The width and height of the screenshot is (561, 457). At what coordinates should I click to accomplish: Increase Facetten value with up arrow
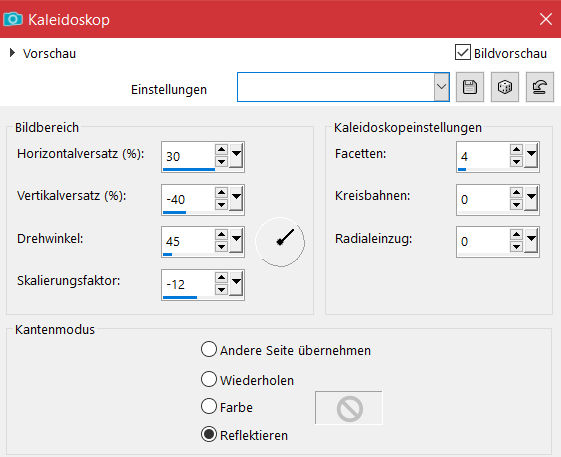[516, 150]
